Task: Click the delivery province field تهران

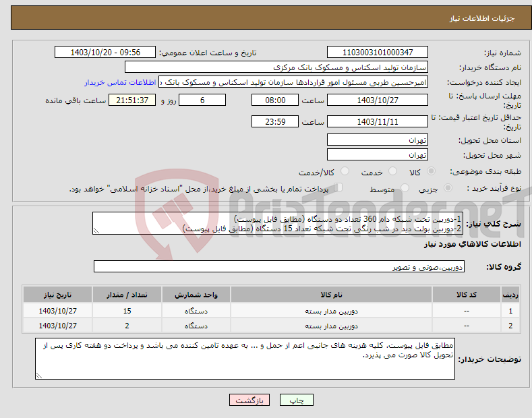Action: (378, 140)
